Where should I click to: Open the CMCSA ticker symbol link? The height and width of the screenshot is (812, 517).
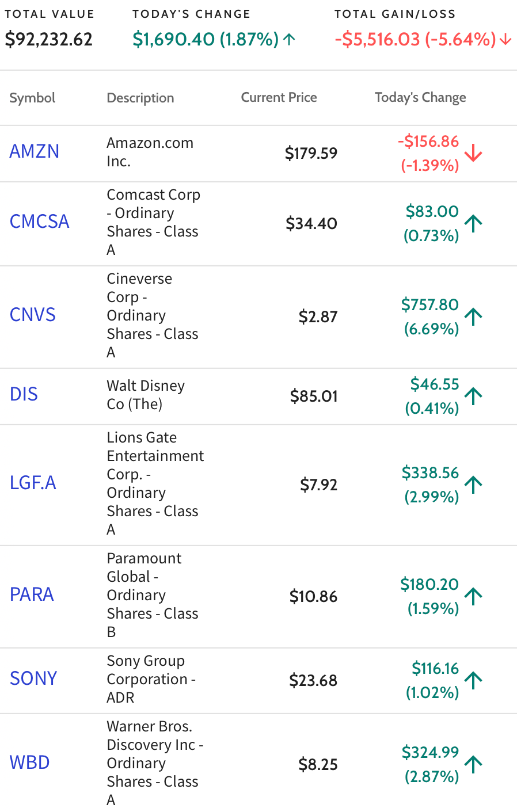pos(40,222)
